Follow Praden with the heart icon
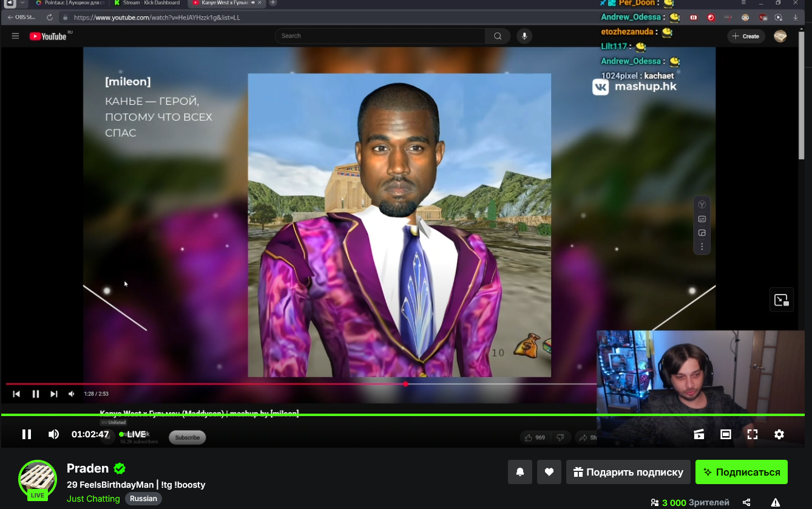This screenshot has height=509, width=812. coord(549,472)
